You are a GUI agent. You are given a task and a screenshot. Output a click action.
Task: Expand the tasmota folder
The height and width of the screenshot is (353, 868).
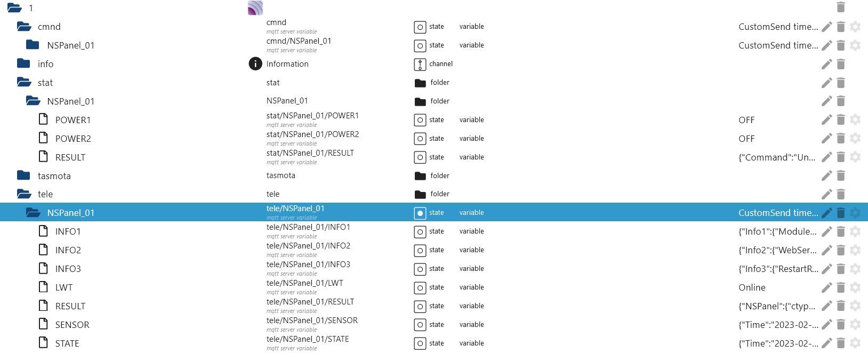pos(23,175)
